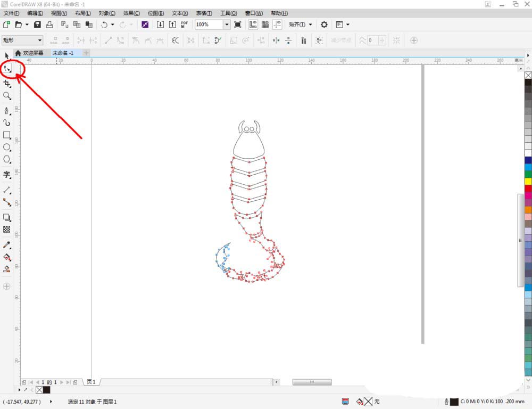Select the Color Eyedropper tool
This screenshot has width=532, height=409.
[7, 245]
